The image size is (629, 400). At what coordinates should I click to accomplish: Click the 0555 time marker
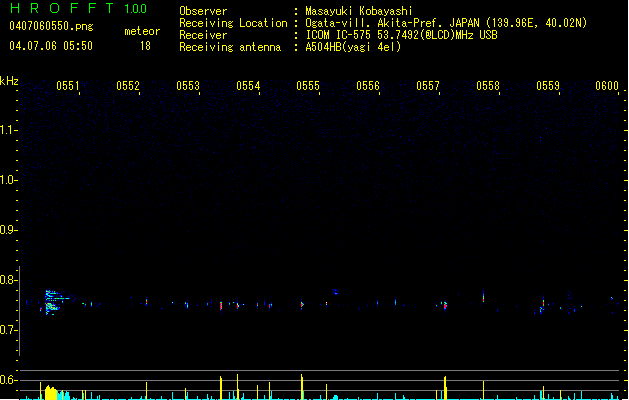pyautogui.click(x=308, y=86)
